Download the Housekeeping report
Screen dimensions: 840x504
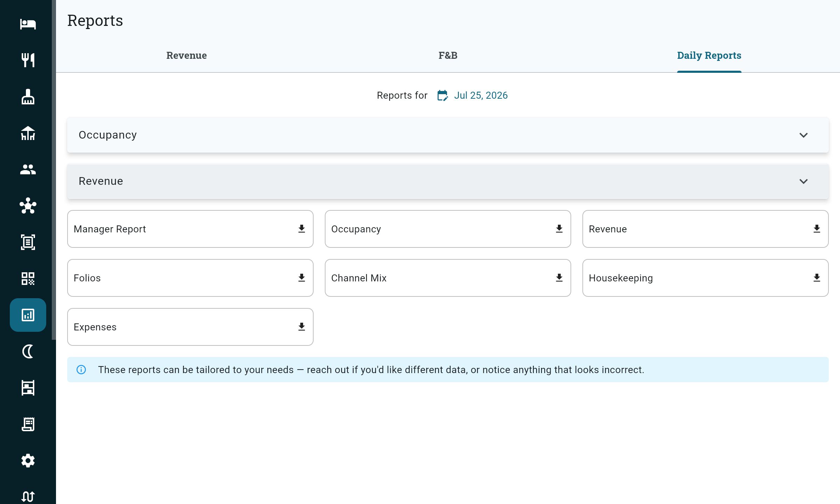(x=817, y=278)
